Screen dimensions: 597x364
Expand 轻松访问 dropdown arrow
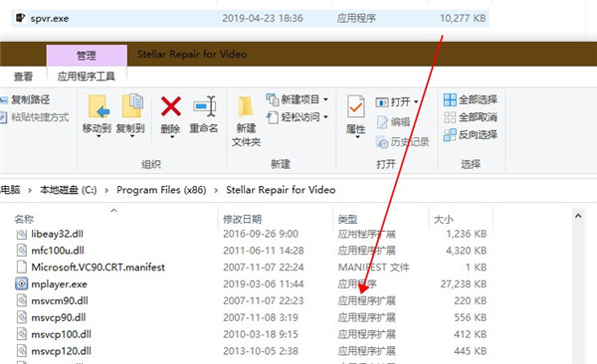point(325,117)
